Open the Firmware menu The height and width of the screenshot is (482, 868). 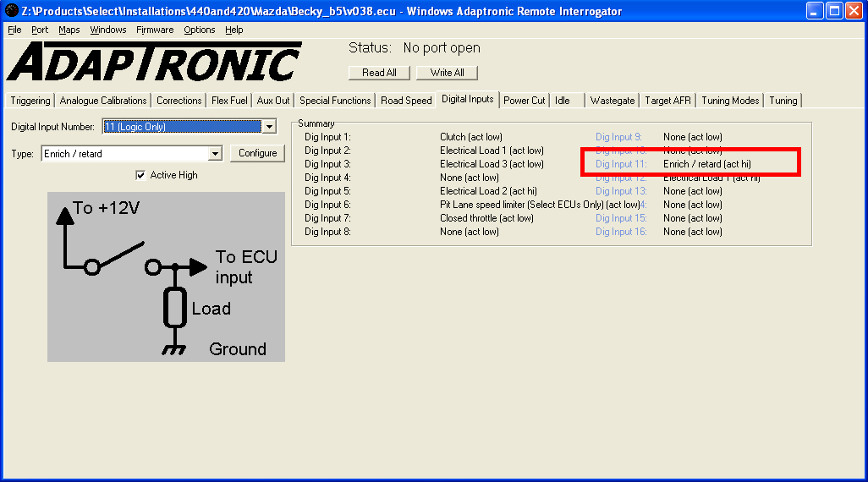155,30
